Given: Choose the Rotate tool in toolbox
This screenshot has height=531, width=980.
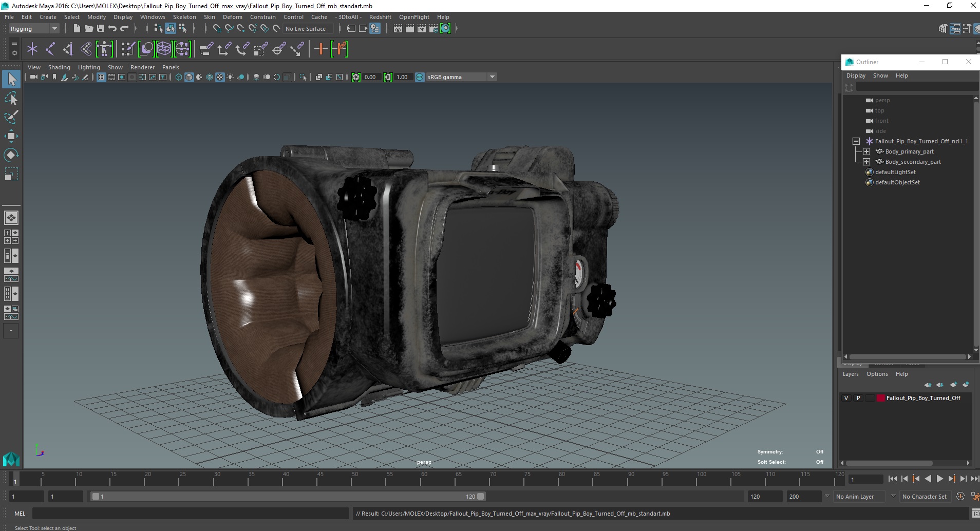Looking at the screenshot, I should point(11,155).
